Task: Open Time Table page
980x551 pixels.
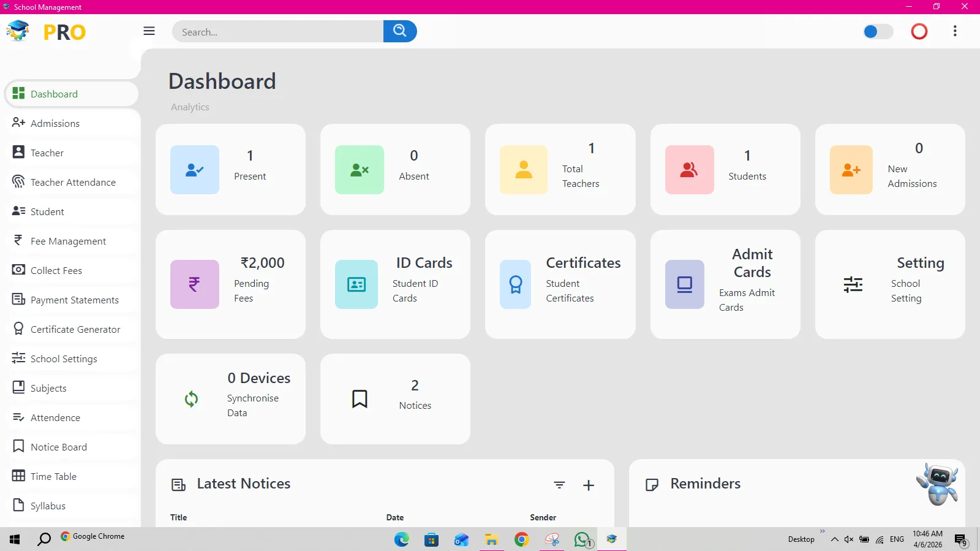Action: coord(72,476)
